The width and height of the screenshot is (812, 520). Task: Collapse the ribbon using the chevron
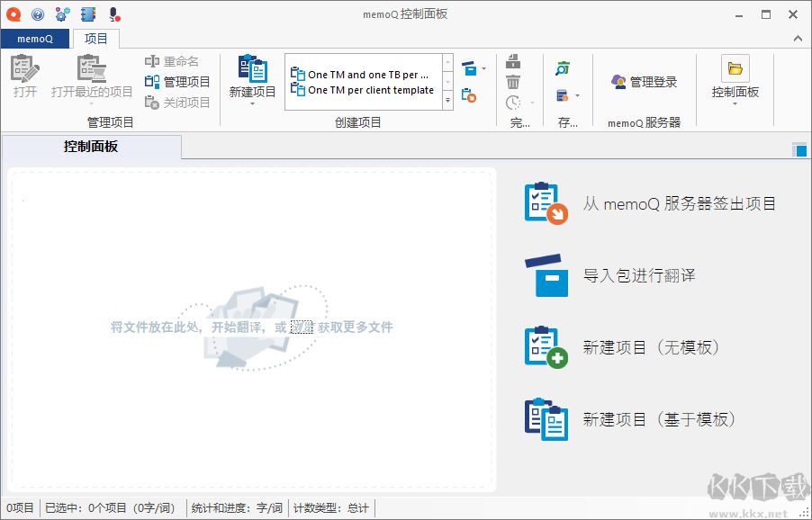798,39
